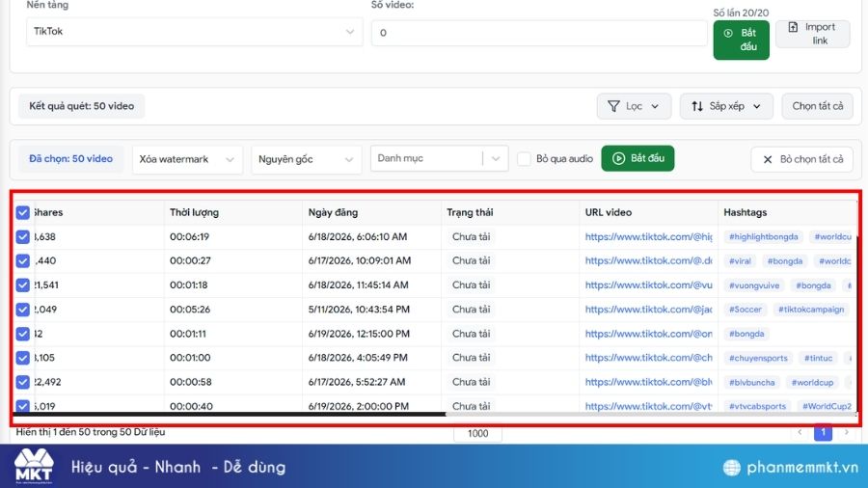Click the #Soccer hashtag

746,310
